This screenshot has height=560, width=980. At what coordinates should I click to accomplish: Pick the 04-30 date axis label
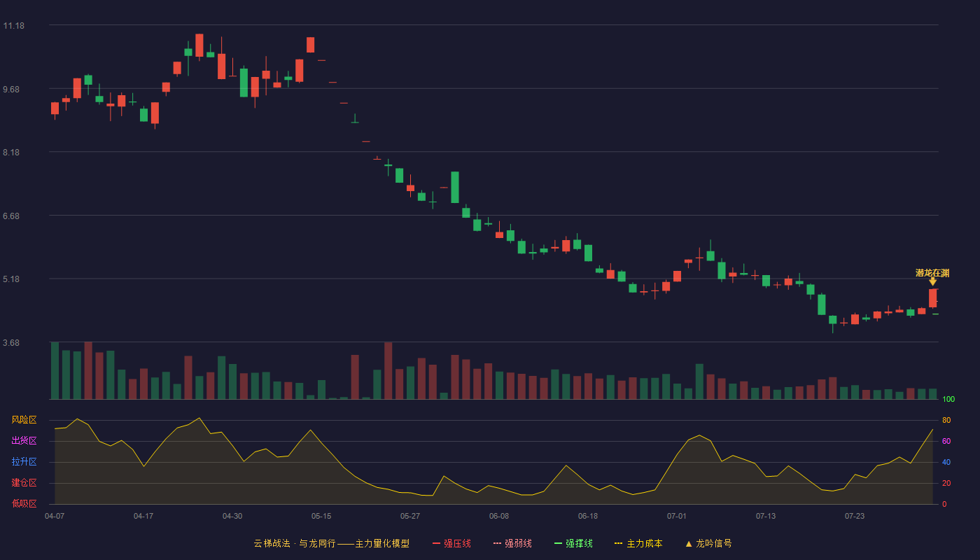232,516
